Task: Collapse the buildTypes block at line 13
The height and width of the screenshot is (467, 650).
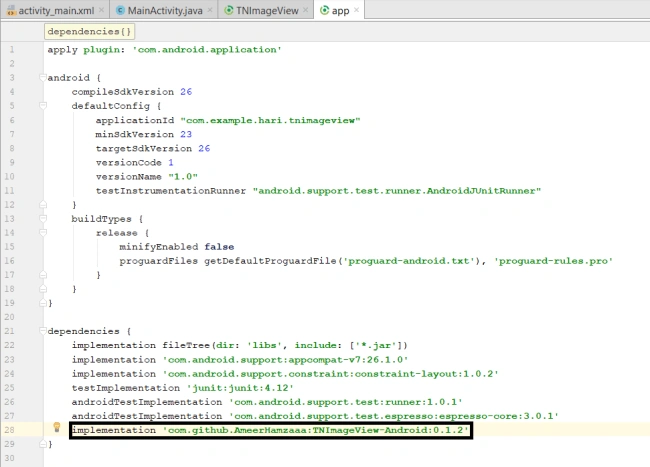Action: [42, 218]
